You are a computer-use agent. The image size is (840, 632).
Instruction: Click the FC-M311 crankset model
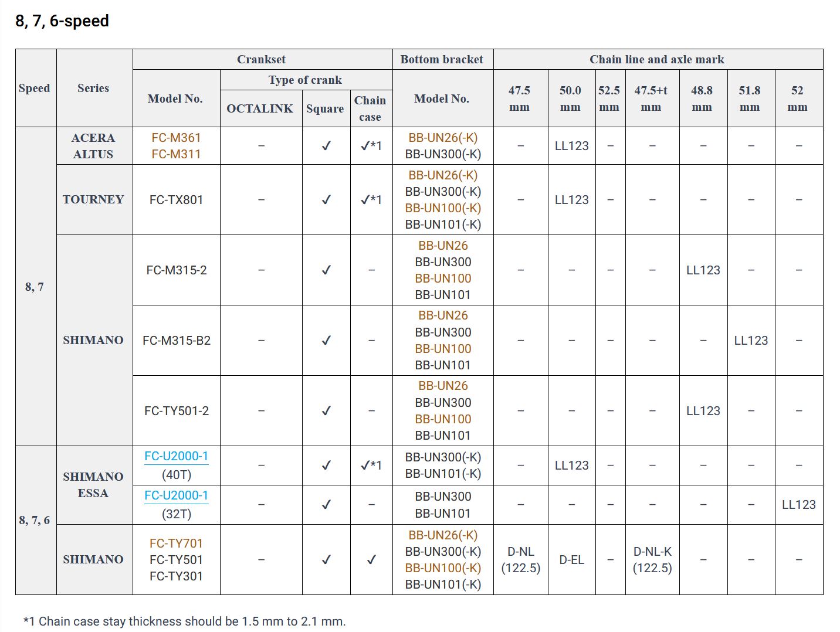(x=176, y=154)
